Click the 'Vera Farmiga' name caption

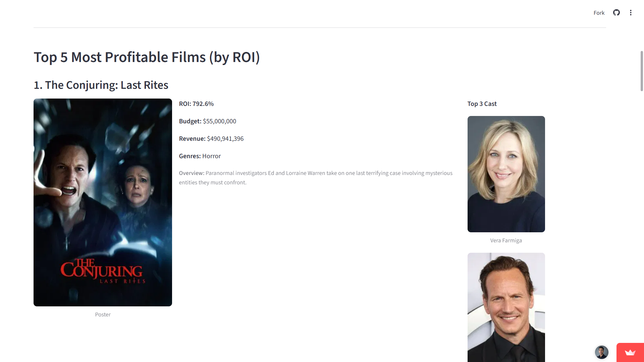pos(506,241)
